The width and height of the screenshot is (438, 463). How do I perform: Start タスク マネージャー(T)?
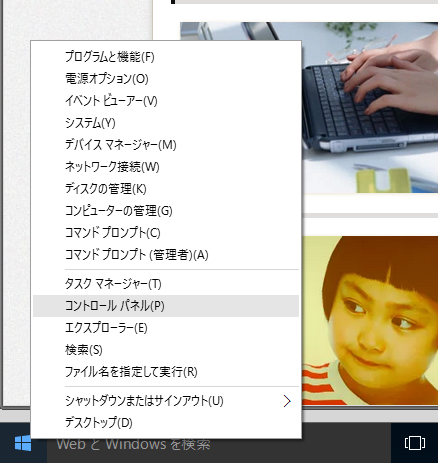[166, 284]
